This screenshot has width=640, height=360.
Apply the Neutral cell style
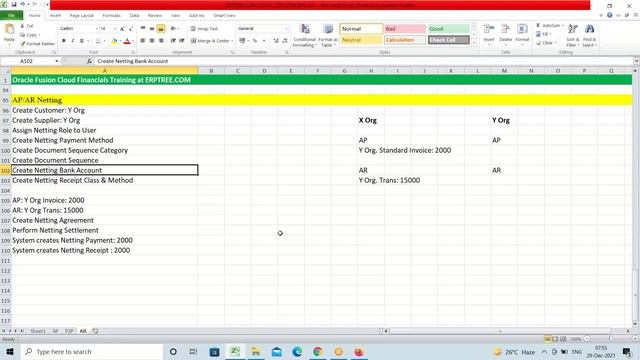pos(361,40)
